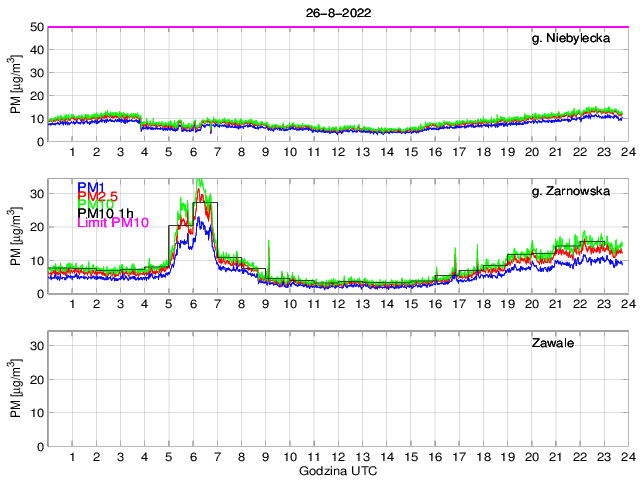This screenshot has width=640, height=480.
Task: Click the PM10 peak in Zarnowska plot
Action: tap(199, 182)
